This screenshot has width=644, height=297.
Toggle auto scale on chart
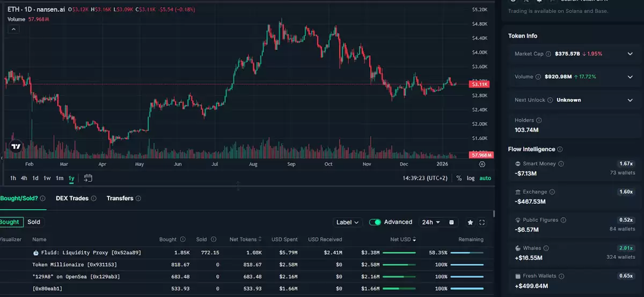485,178
